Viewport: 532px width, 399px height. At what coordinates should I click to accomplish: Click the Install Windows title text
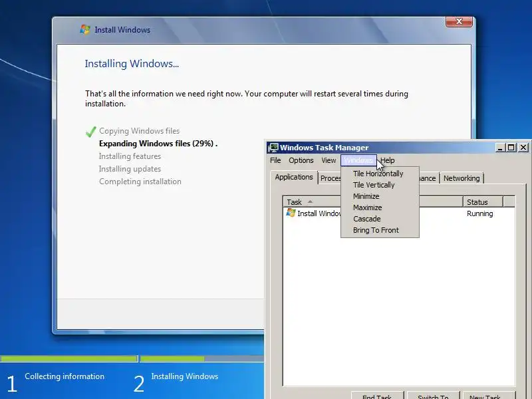coord(122,30)
